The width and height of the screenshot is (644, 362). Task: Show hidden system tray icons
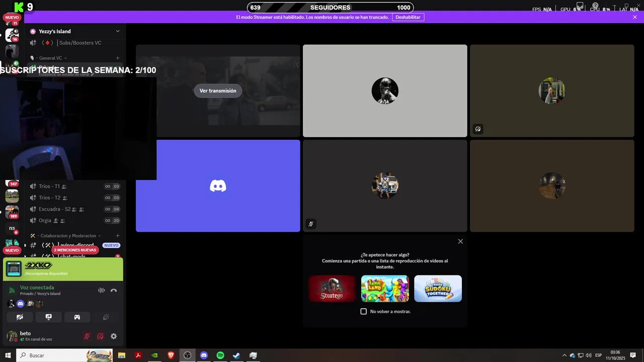pyautogui.click(x=564, y=355)
